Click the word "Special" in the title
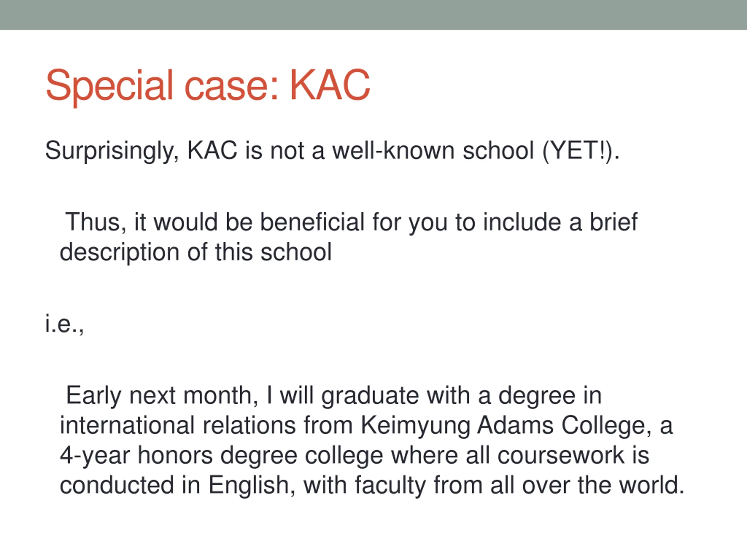747x560 pixels. click(109, 85)
